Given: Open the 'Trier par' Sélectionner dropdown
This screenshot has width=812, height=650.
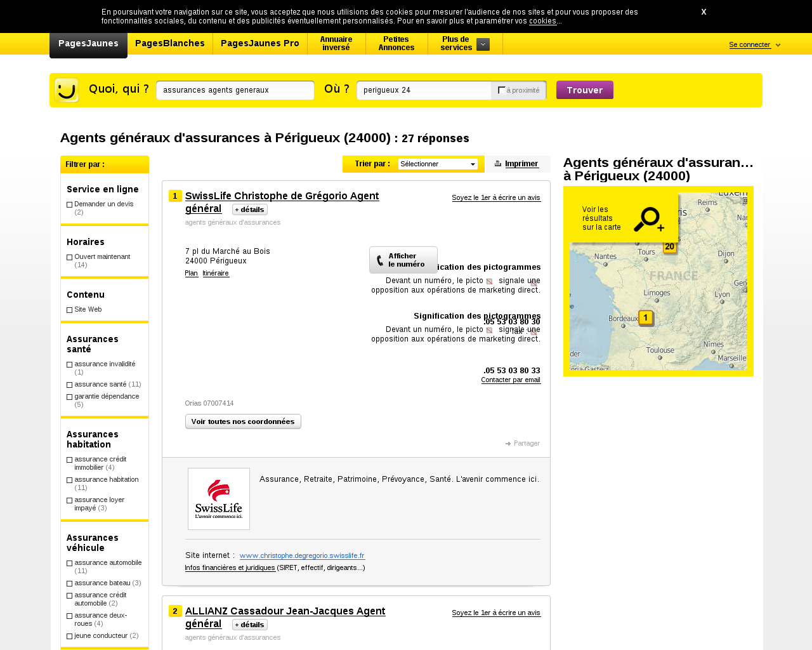Looking at the screenshot, I should click(438, 164).
